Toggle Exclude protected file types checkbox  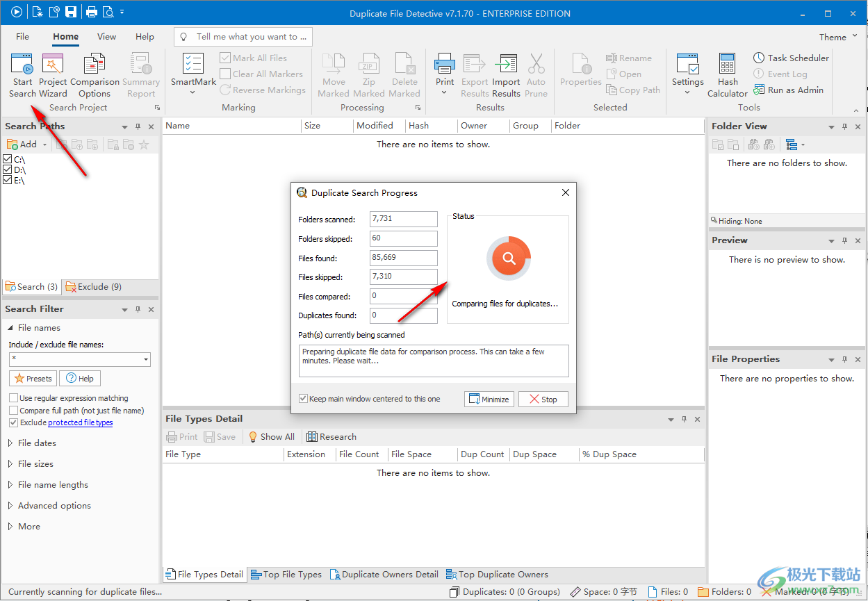(x=13, y=422)
